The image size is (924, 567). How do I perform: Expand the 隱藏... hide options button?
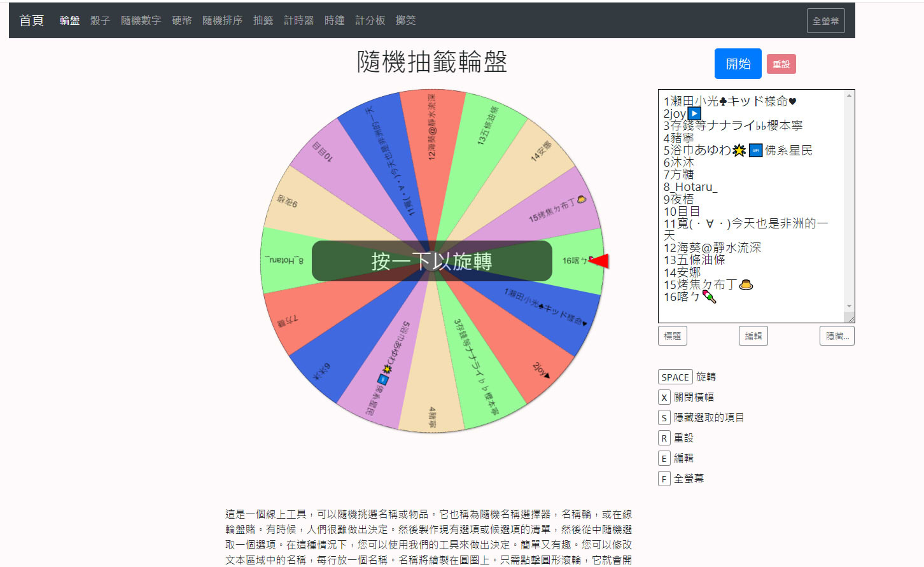tap(836, 336)
